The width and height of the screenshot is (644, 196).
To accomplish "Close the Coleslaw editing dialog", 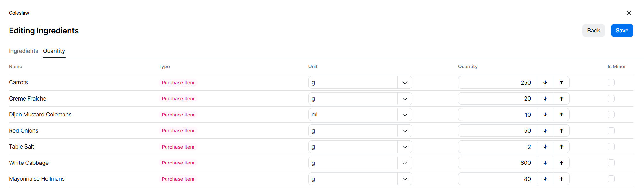I will [629, 13].
